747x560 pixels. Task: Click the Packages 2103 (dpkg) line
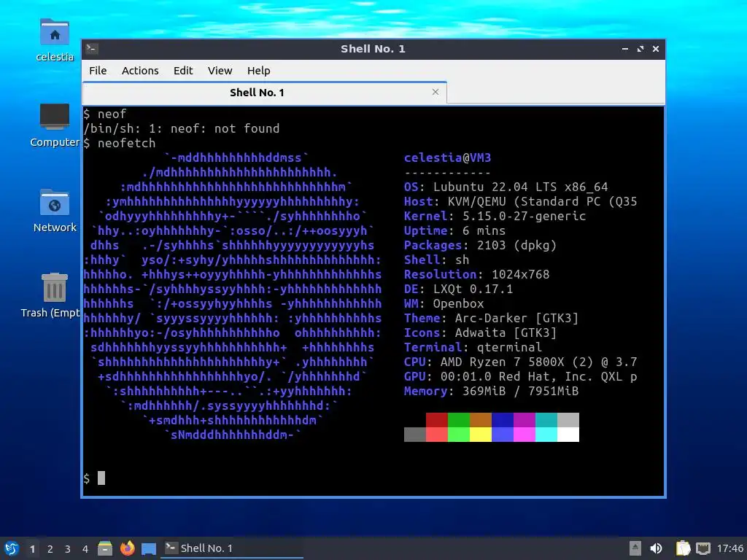pyautogui.click(x=480, y=245)
